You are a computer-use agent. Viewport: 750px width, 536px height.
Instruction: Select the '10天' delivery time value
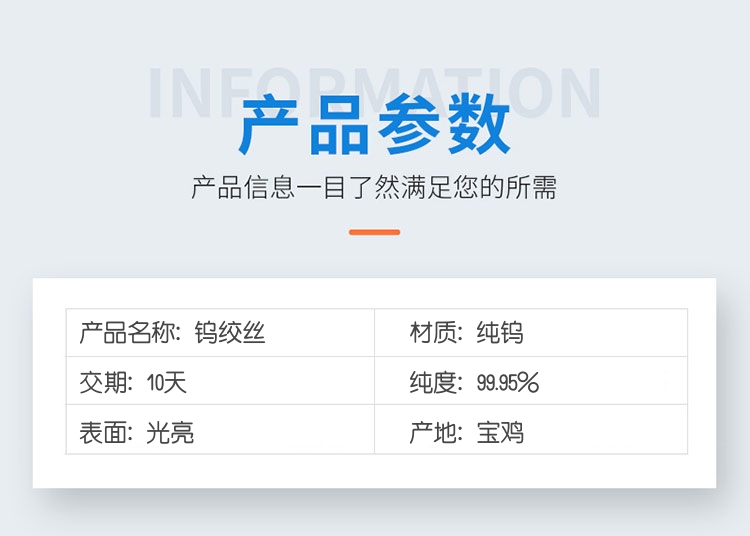click(166, 382)
